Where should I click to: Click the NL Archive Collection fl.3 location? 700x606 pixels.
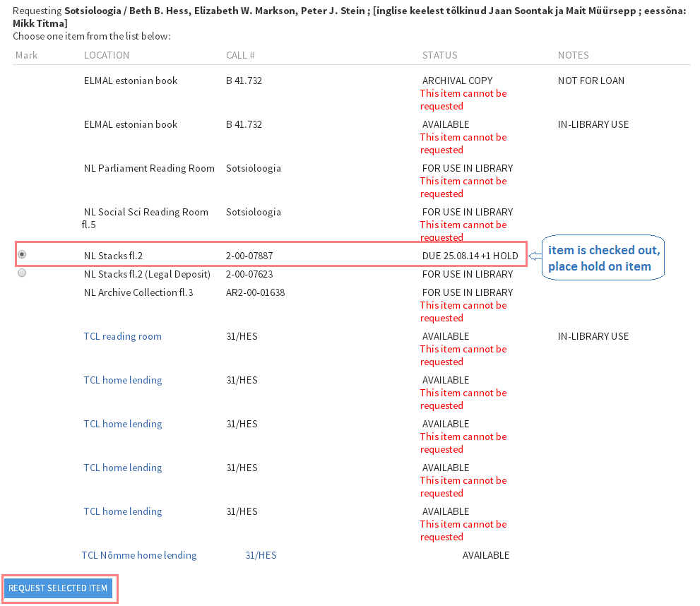click(138, 292)
